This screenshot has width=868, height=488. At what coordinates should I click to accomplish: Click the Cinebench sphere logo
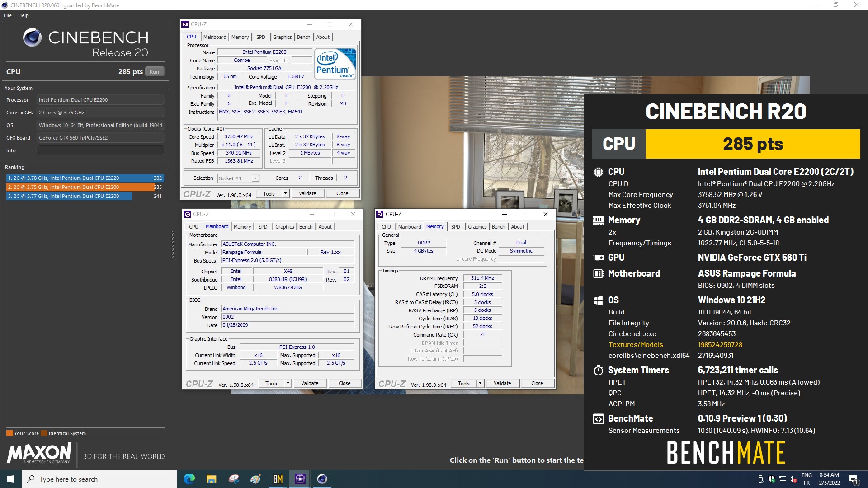pos(33,38)
